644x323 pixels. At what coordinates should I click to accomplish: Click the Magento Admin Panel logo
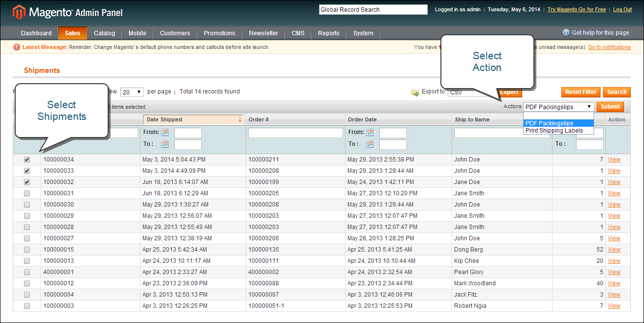[x=68, y=12]
